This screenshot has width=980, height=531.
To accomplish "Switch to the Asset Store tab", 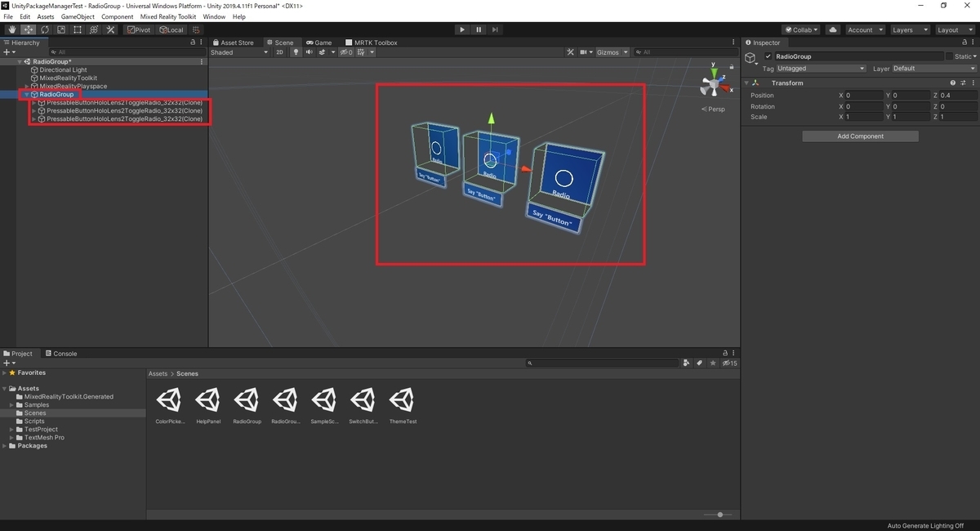I will click(x=233, y=42).
